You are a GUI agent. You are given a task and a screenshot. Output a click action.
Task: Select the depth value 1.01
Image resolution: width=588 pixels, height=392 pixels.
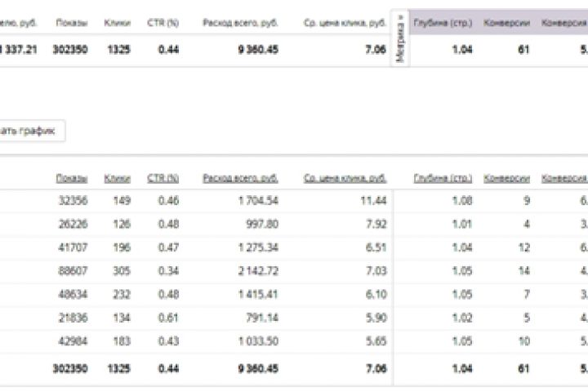(x=462, y=224)
